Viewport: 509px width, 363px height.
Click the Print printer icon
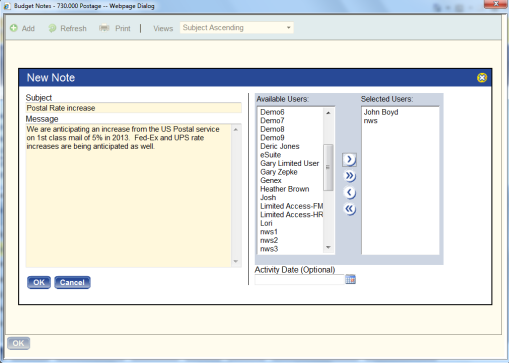[x=104, y=28]
